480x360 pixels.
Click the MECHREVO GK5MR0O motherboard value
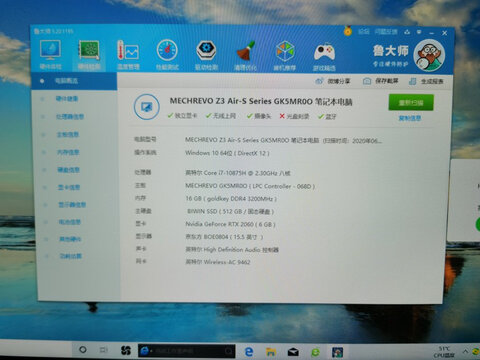tap(250, 186)
